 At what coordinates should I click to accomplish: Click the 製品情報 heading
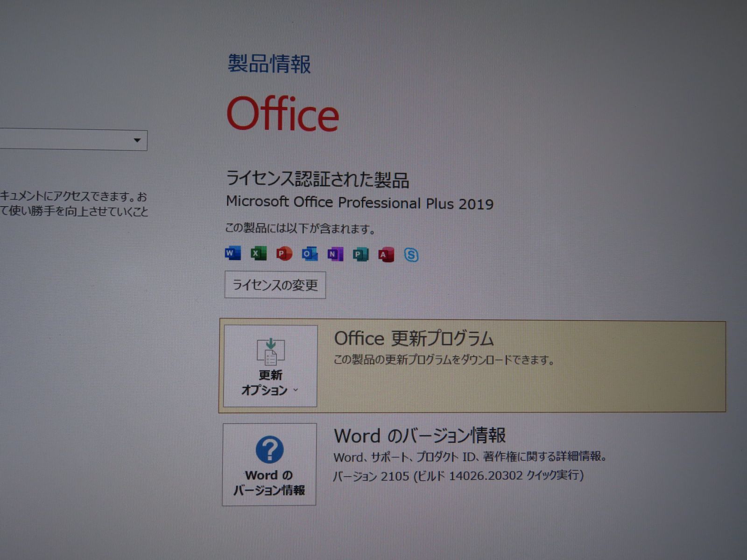(269, 64)
